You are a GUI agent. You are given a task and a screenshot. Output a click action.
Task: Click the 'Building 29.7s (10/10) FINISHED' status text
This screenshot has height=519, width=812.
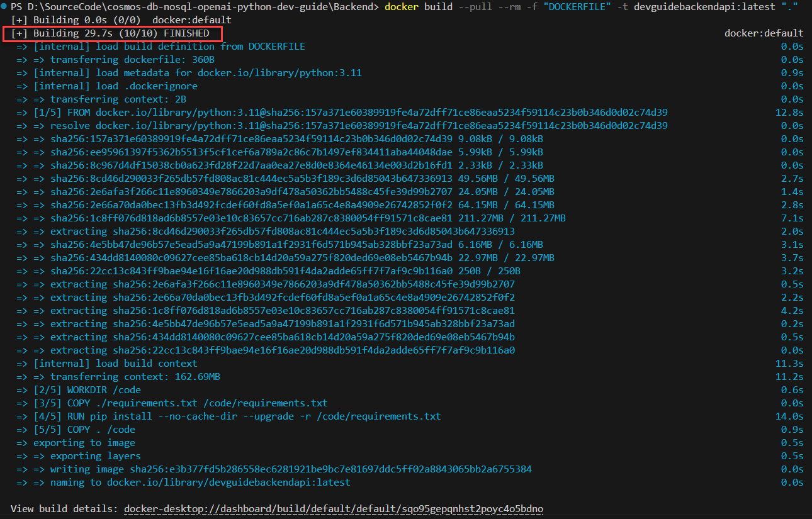110,33
